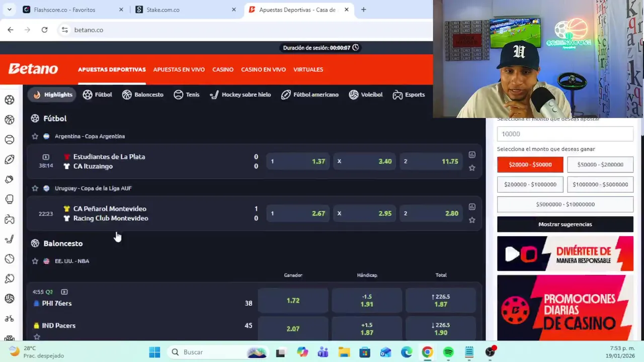Open cycling bike icon in left sidebar
Viewport: 644px width, 362px height.
10,318
